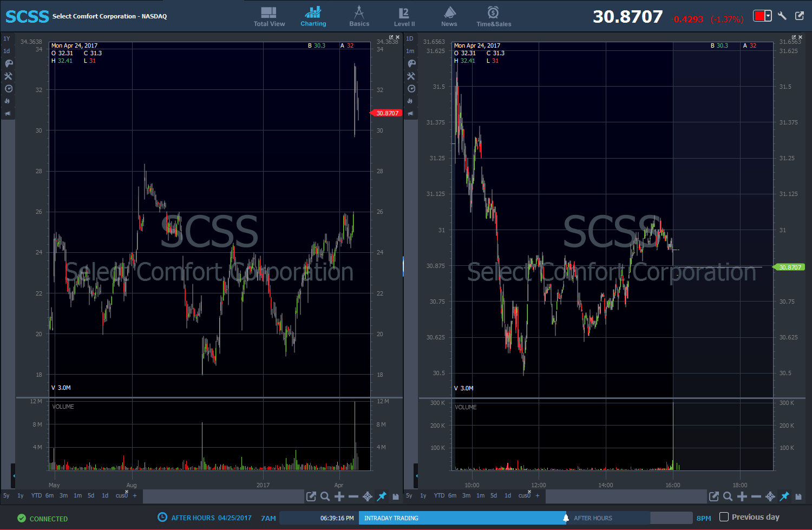Zoom out on left chart
The width and height of the screenshot is (812, 530).
pyautogui.click(x=353, y=496)
